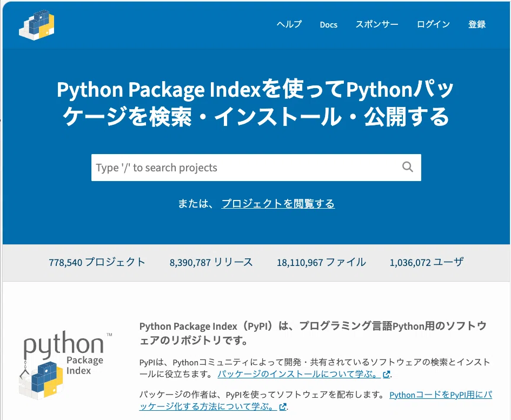This screenshot has width=511, height=420.
Task: Select ログイン in the top navigation
Action: [434, 24]
